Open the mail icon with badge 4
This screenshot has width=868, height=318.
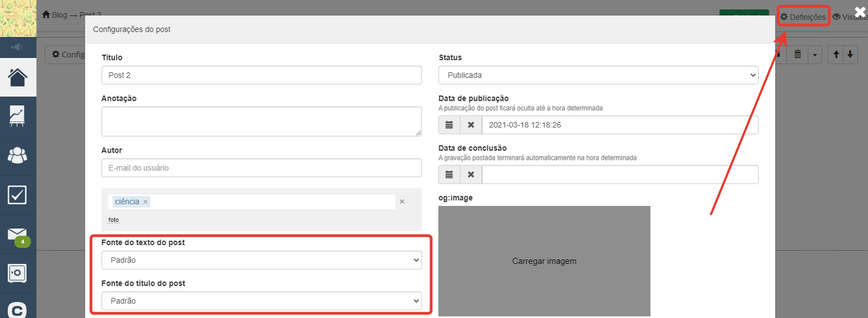point(18,234)
